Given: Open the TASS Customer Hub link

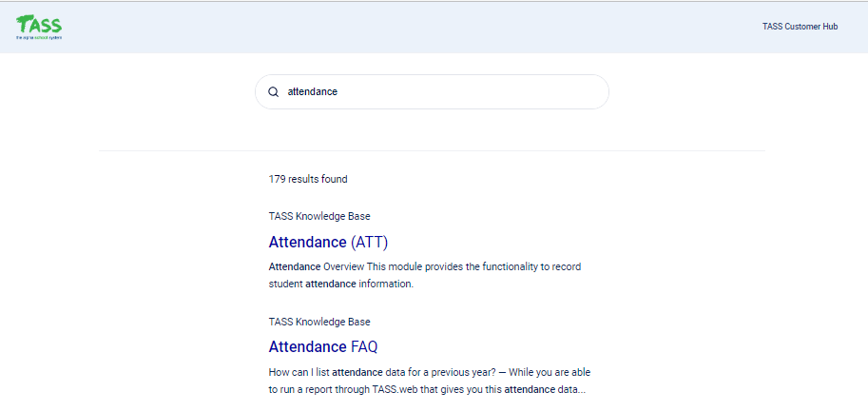Looking at the screenshot, I should [800, 27].
